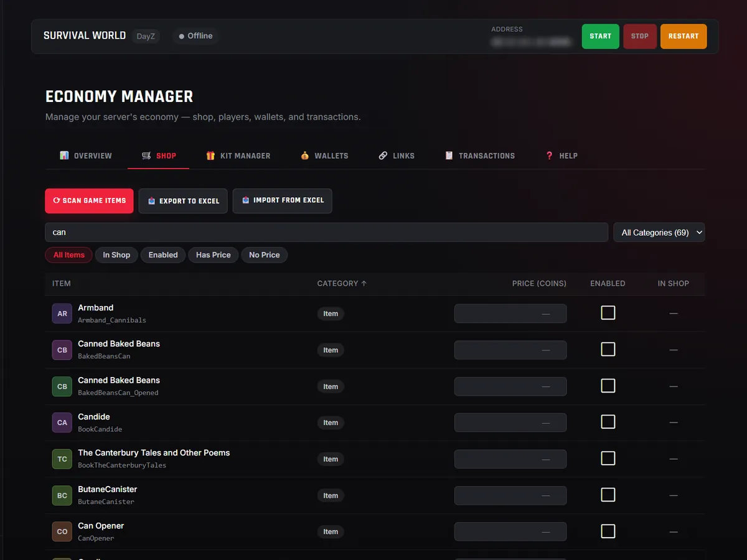Click the price field for ButaneCanister
The image size is (747, 560).
510,495
